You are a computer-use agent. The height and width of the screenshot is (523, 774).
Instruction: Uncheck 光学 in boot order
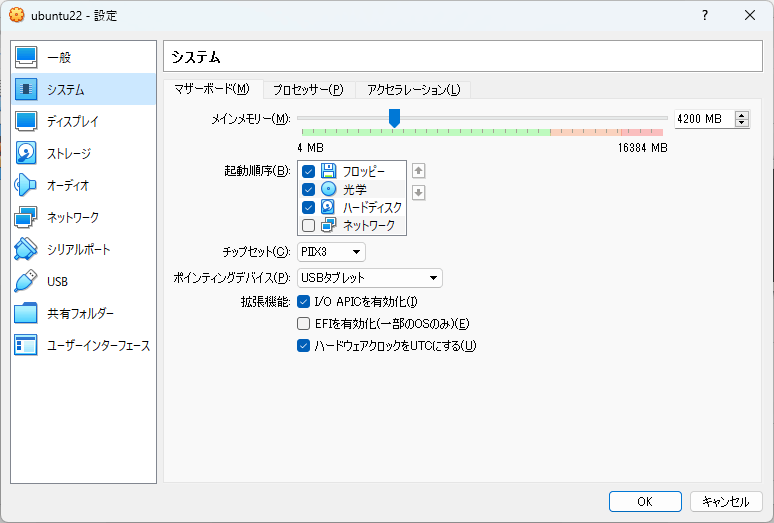tap(309, 189)
